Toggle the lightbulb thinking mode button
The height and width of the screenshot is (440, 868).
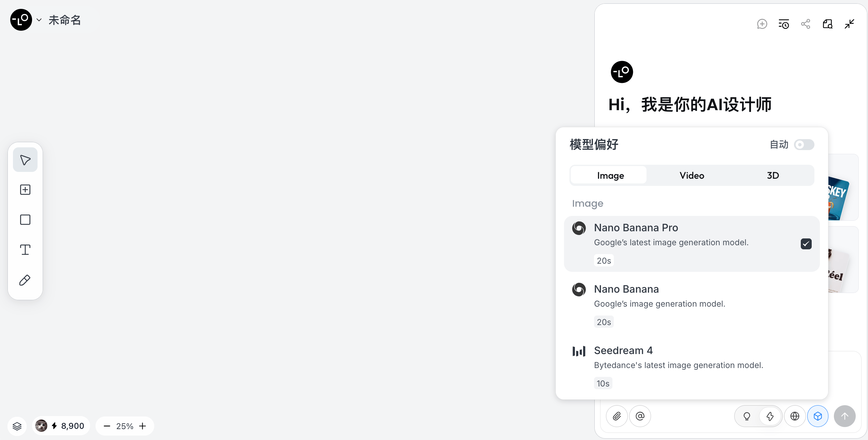[747, 416]
